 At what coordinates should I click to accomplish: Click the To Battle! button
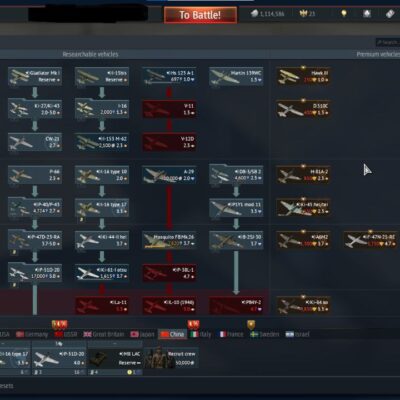[200, 15]
